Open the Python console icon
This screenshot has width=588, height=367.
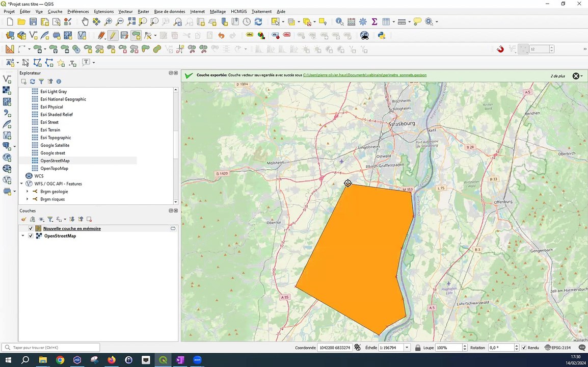(x=381, y=36)
